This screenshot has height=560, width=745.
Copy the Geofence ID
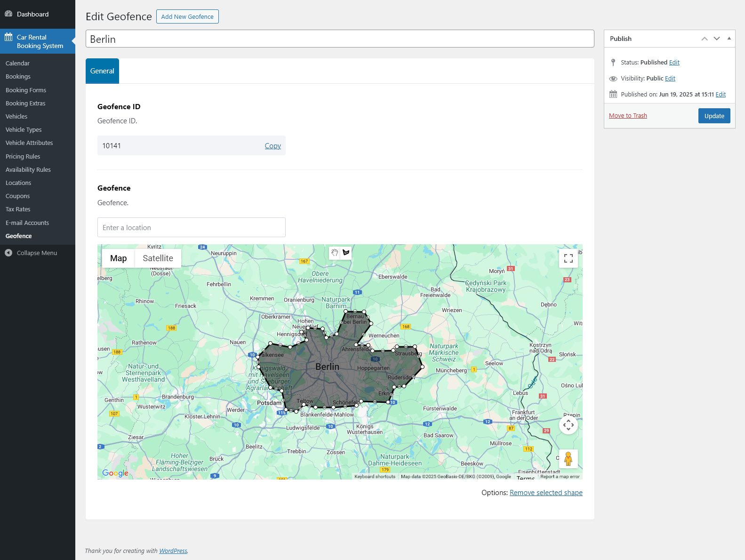pos(273,146)
